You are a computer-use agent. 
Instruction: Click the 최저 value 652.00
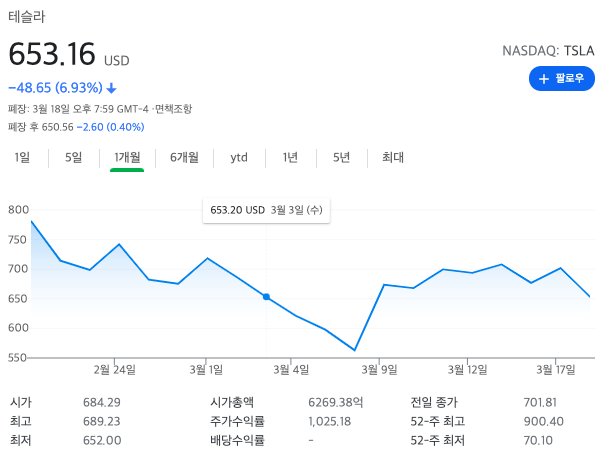pyautogui.click(x=102, y=440)
